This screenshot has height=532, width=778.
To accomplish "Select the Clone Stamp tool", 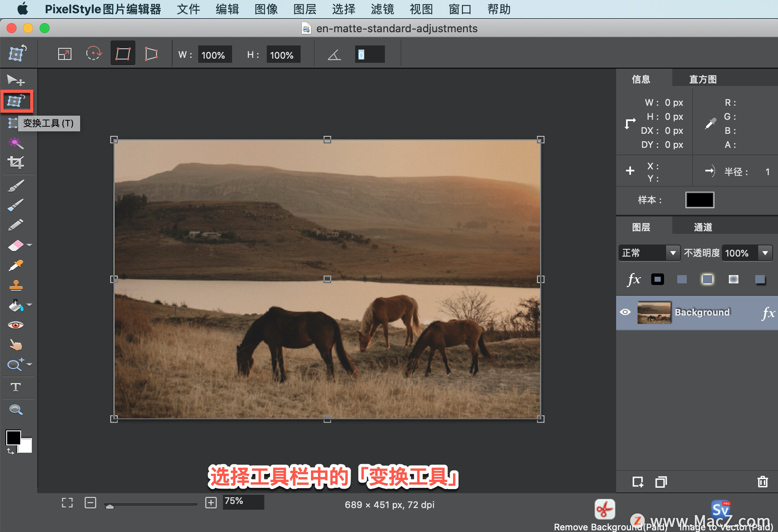I will pyautogui.click(x=15, y=285).
